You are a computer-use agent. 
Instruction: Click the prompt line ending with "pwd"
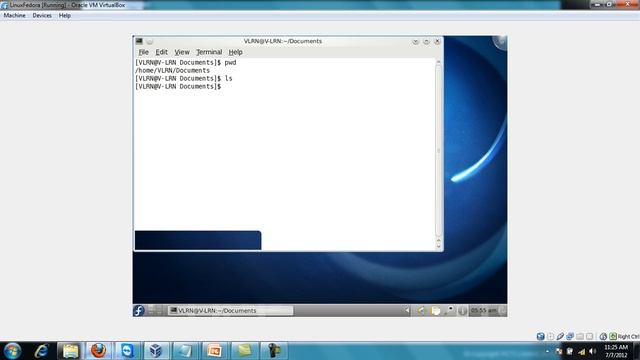pyautogui.click(x=186, y=62)
